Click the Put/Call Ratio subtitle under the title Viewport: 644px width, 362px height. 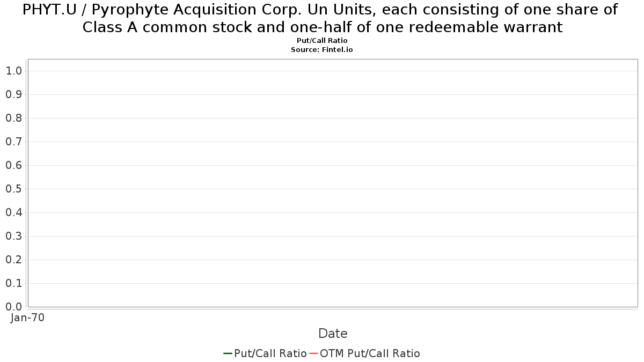coord(322,41)
